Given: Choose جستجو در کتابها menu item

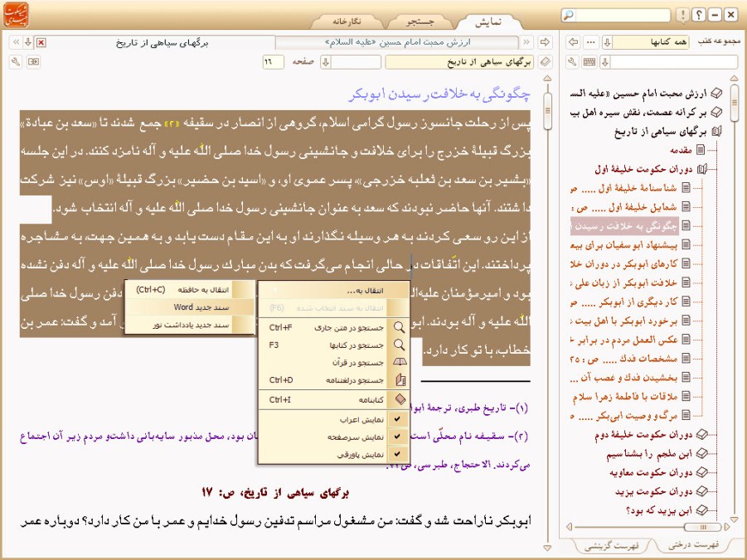Looking at the screenshot, I should pyautogui.click(x=333, y=345).
